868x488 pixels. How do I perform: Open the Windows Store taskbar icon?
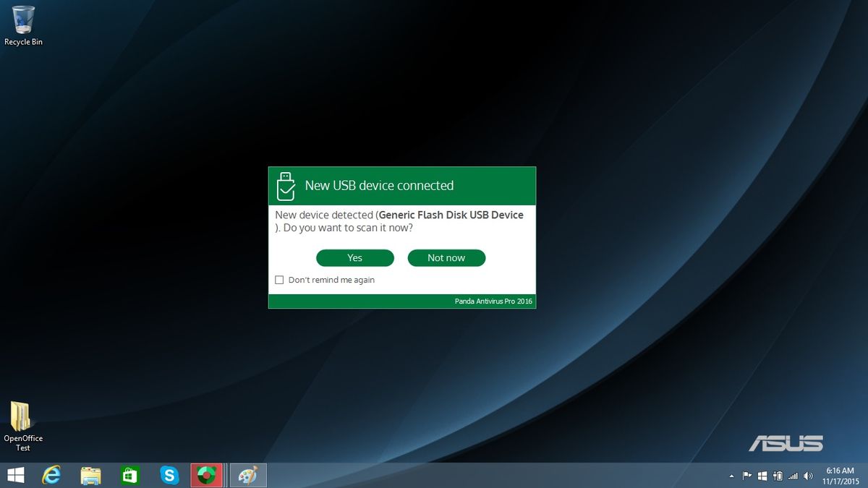pos(129,475)
